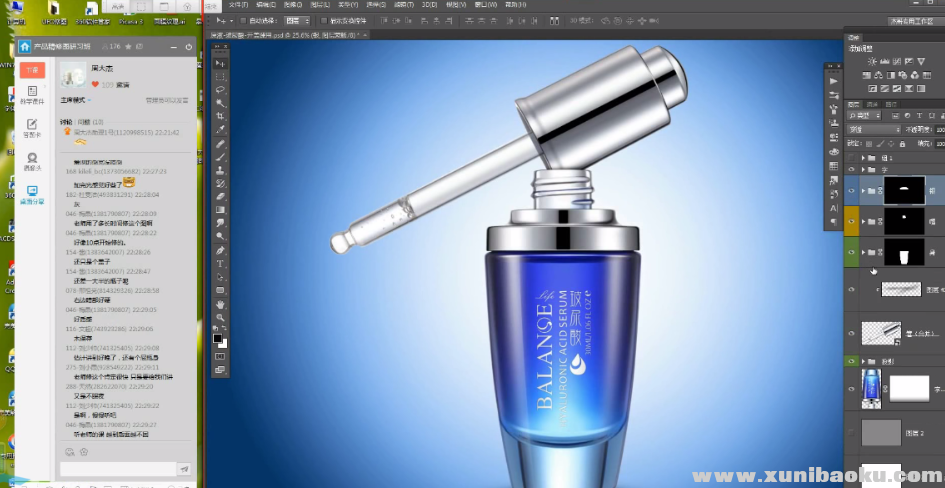Open the 3D(D) menu
Viewport: 945px width, 488px height.
point(428,5)
